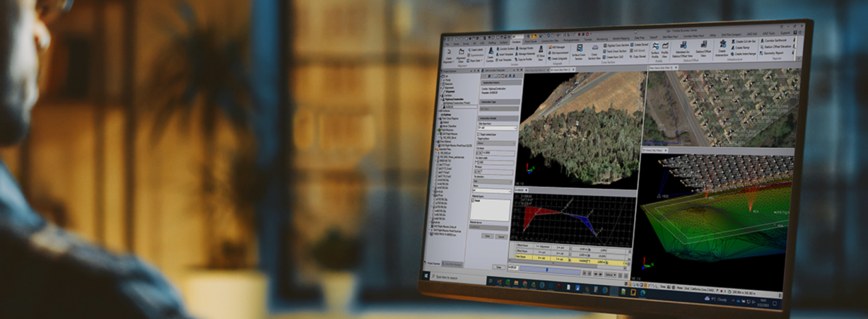Click the station slider bar handle
The image size is (868, 319).
(x=547, y=269)
